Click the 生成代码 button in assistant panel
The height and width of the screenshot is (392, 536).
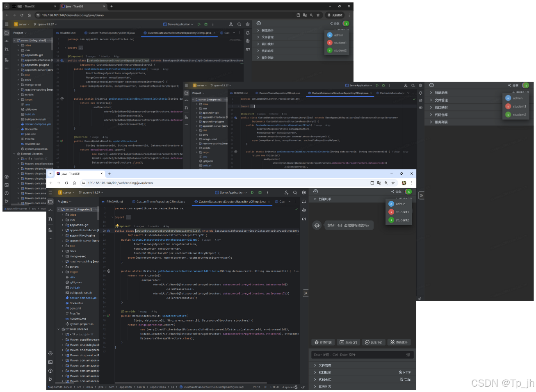(x=349, y=342)
